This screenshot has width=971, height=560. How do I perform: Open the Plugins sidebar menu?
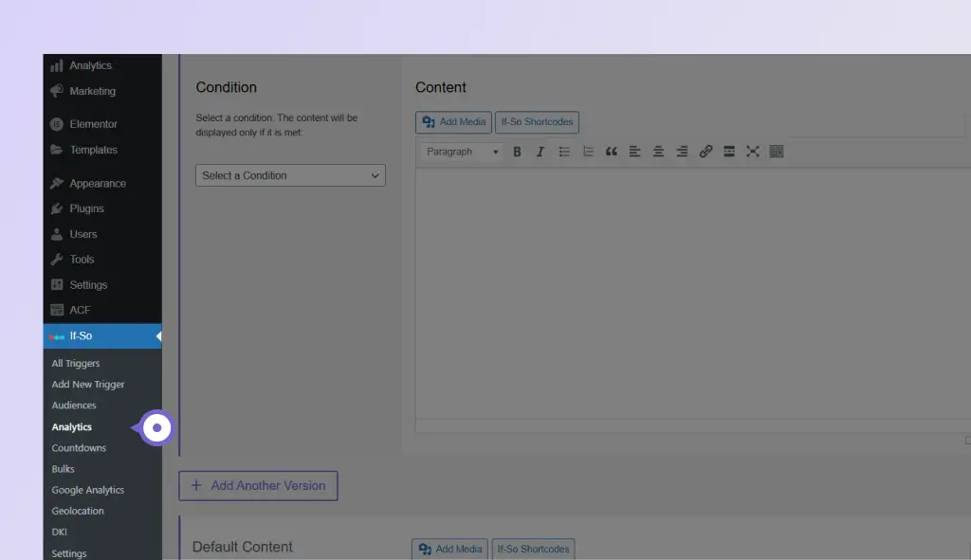click(102, 208)
